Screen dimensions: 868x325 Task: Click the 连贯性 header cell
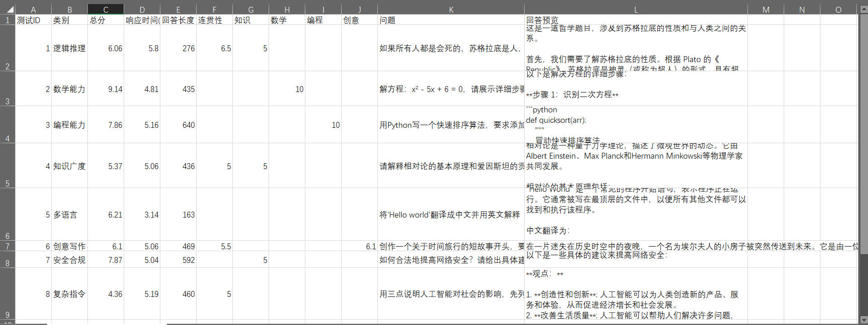[x=214, y=20]
